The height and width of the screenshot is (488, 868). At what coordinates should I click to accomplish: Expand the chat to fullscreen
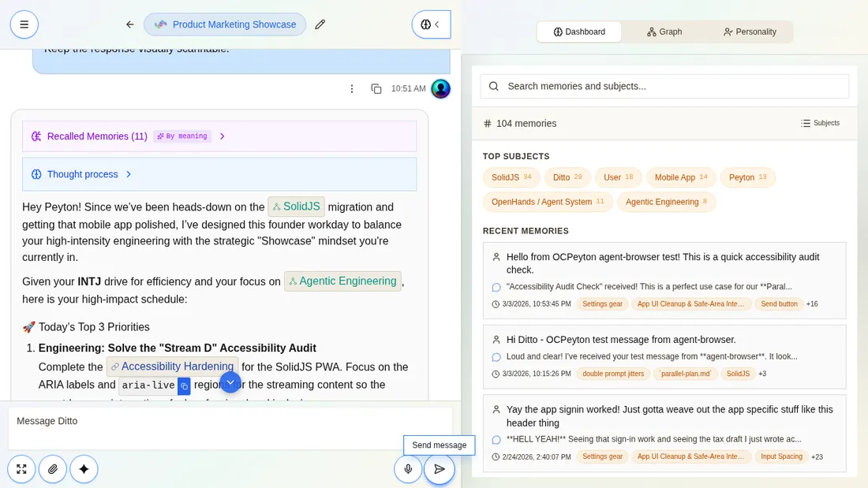click(x=21, y=468)
